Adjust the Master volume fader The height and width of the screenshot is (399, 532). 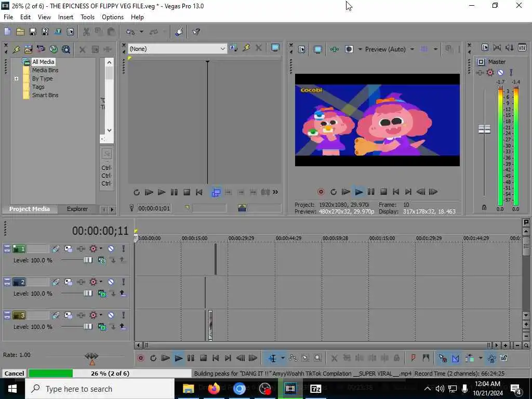tap(484, 129)
